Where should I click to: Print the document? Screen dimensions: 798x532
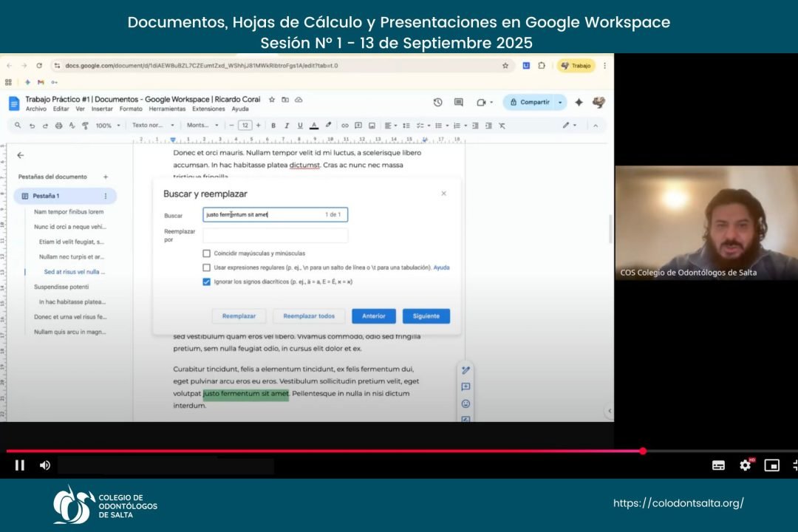58,125
